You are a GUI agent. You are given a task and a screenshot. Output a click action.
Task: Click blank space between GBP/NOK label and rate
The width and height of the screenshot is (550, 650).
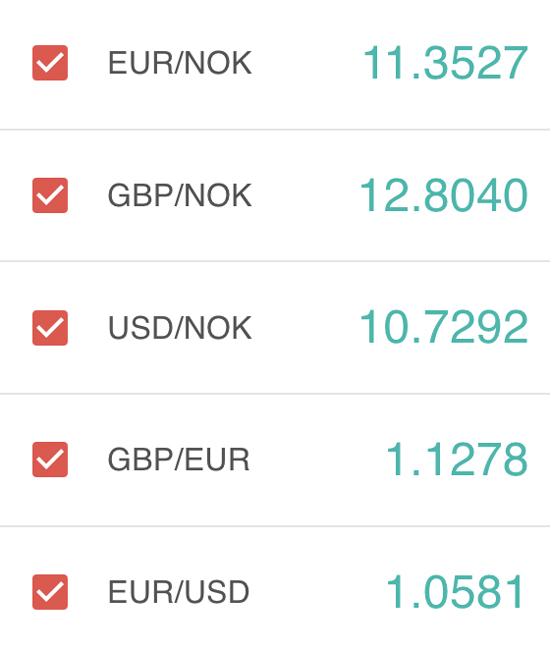click(305, 195)
